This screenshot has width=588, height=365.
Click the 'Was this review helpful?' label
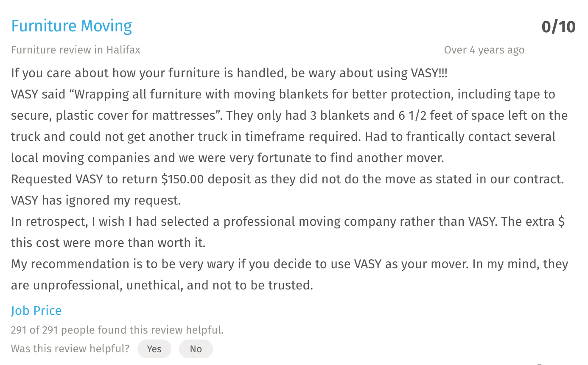tap(70, 349)
